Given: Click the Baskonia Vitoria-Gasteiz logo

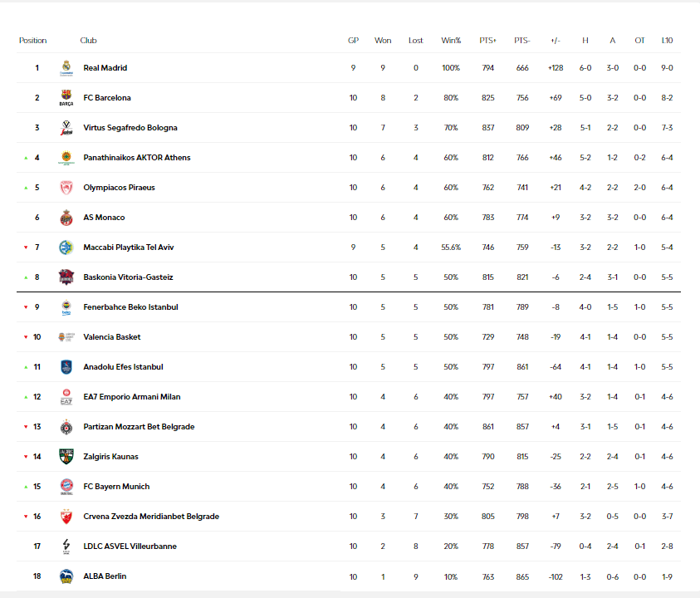Looking at the screenshot, I should (66, 277).
